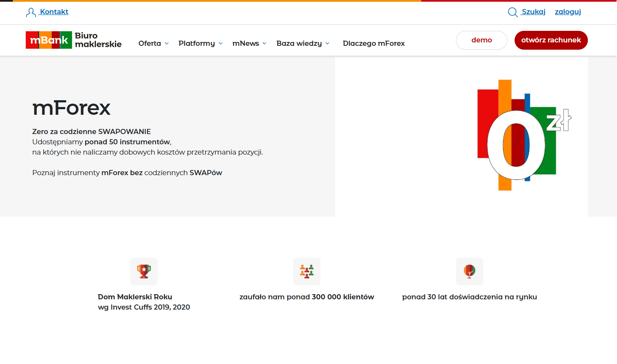
Task: Click the group of clients icon
Action: coord(307,272)
